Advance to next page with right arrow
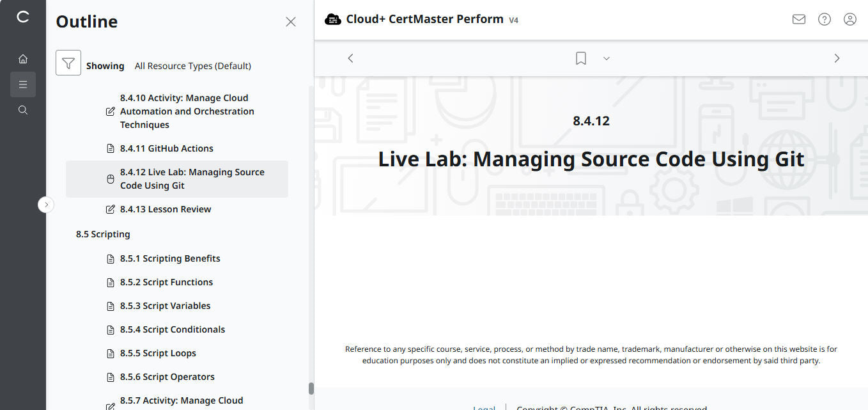The height and width of the screenshot is (410, 868). pos(837,58)
